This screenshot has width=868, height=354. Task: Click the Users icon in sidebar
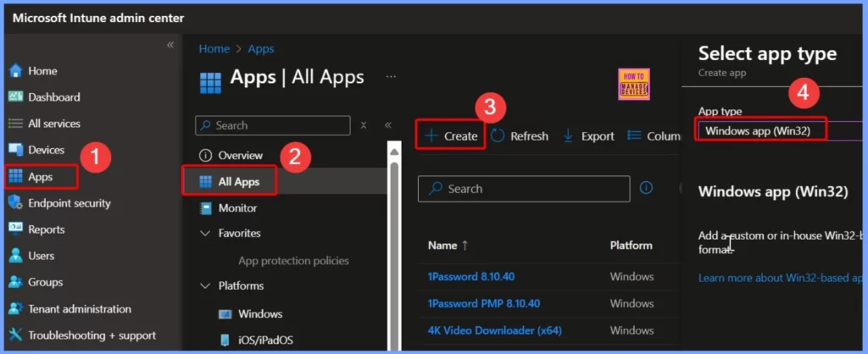pos(15,256)
